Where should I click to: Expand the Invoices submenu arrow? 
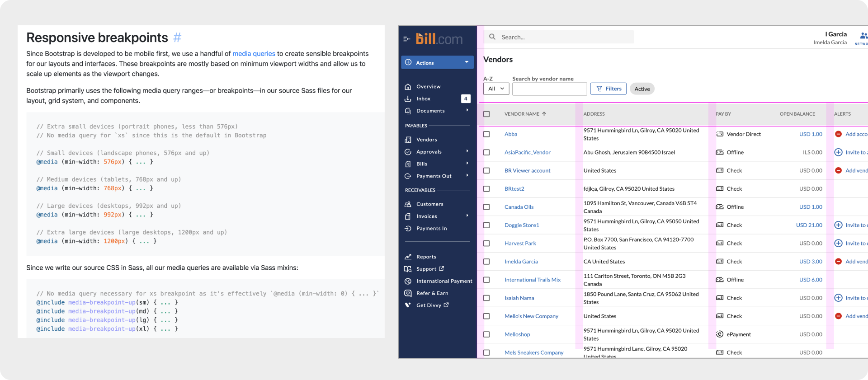(x=467, y=216)
